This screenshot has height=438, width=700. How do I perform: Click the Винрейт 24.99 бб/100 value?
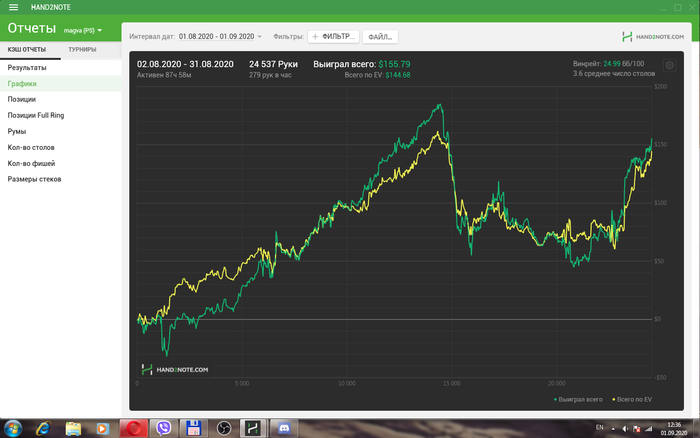608,64
